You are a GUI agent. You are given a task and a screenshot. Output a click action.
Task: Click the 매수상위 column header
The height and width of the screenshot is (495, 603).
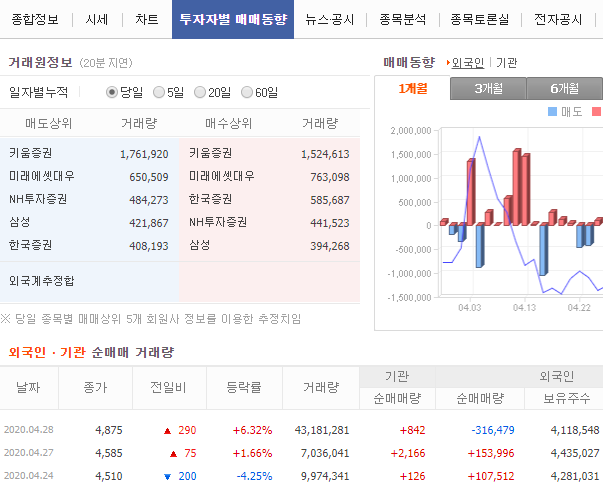228,123
